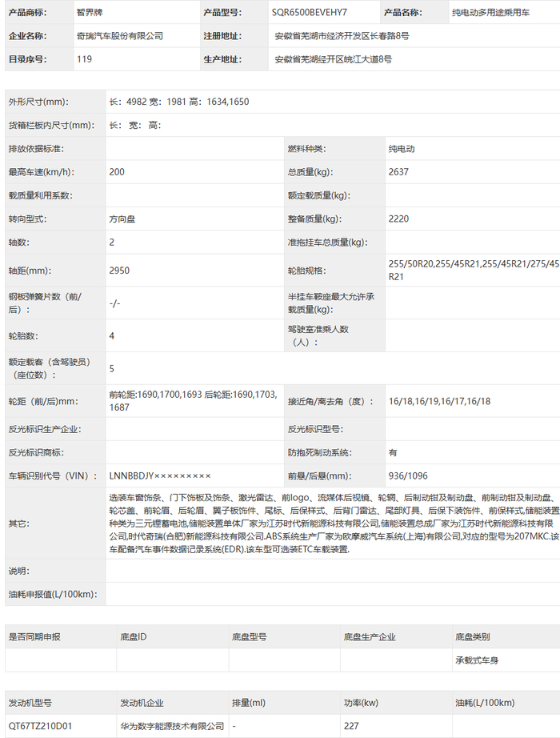Click header 是否同期申报
This screenshot has height=738, width=560.
[34, 637]
